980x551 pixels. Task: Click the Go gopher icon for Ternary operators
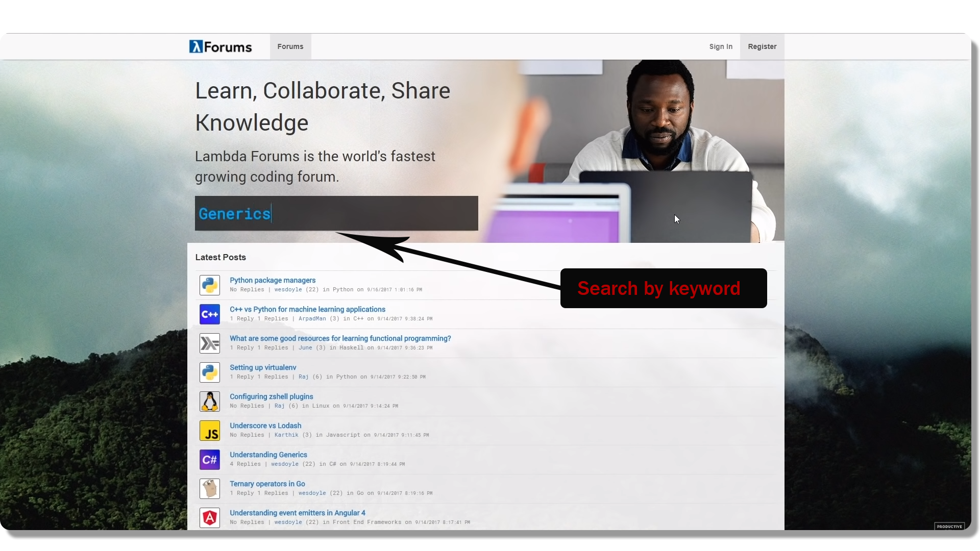tap(210, 489)
